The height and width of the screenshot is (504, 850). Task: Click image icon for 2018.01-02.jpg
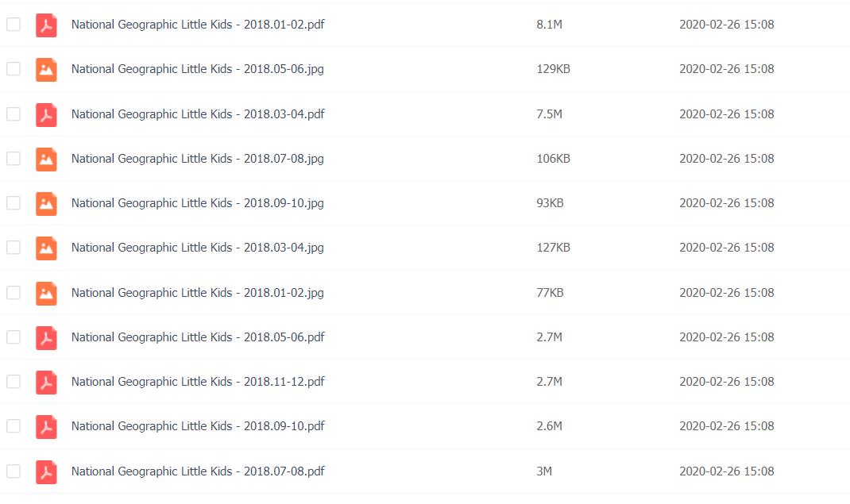click(46, 293)
